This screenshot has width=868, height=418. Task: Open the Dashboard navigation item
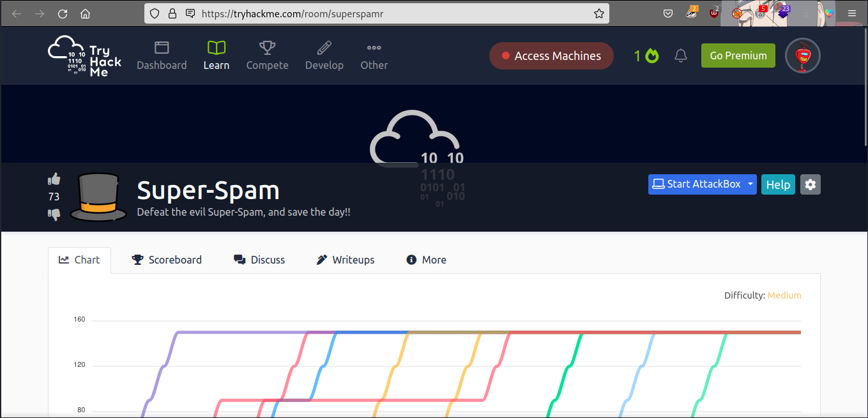click(162, 56)
